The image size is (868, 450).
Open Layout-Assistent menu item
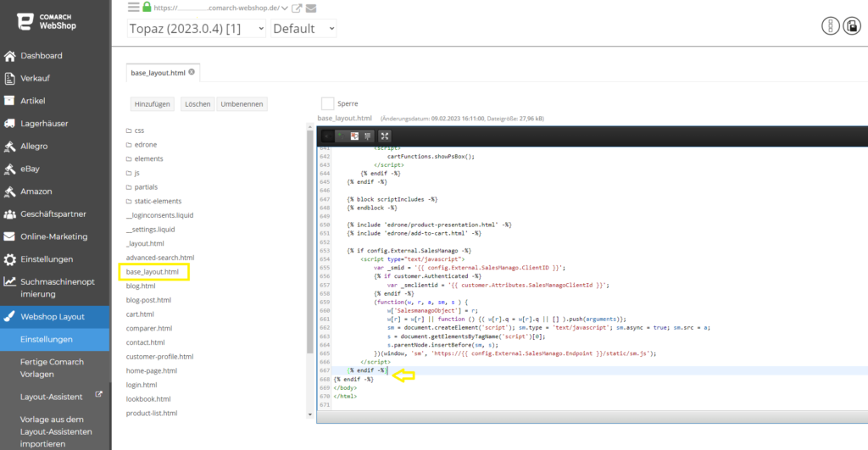pos(52,397)
